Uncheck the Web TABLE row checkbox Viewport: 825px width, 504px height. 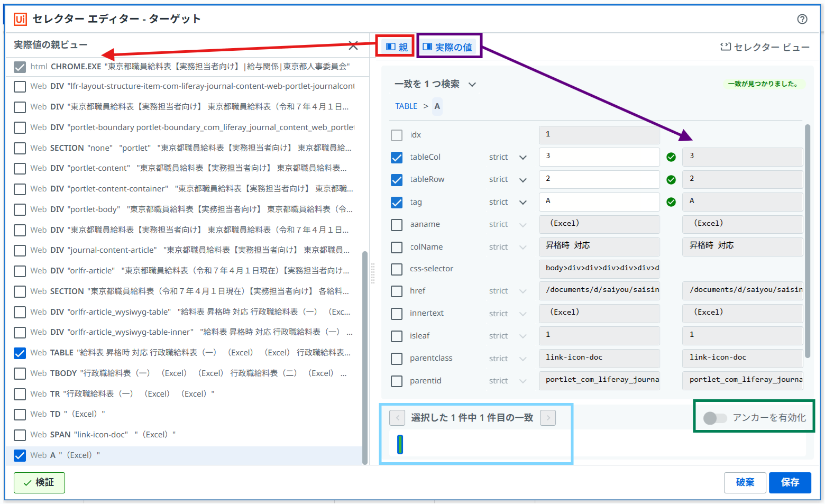[20, 353]
